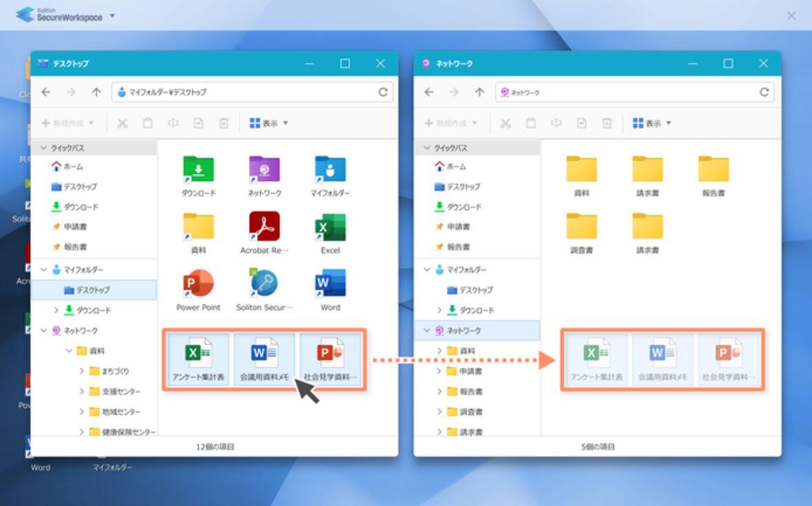Select 報告書 tree folder under ネットワーク
The height and width of the screenshot is (506, 812).
pyautogui.click(x=464, y=391)
